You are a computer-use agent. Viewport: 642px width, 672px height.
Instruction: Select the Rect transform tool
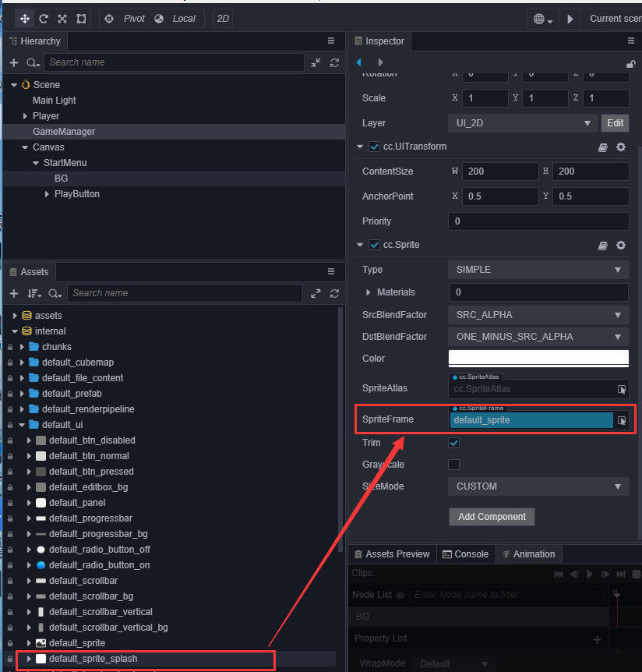click(x=81, y=19)
